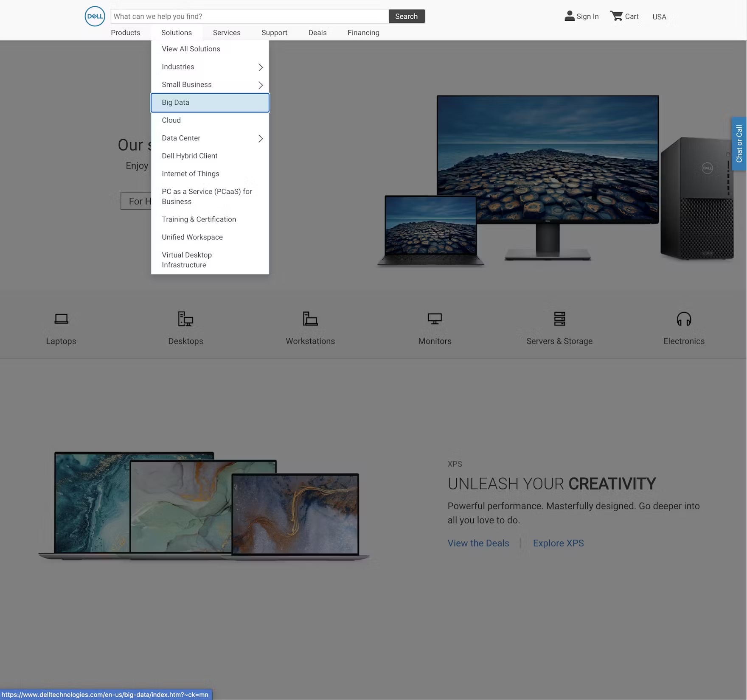The image size is (747, 700).
Task: Expand the Small Business submenu chevron
Action: [x=261, y=85]
